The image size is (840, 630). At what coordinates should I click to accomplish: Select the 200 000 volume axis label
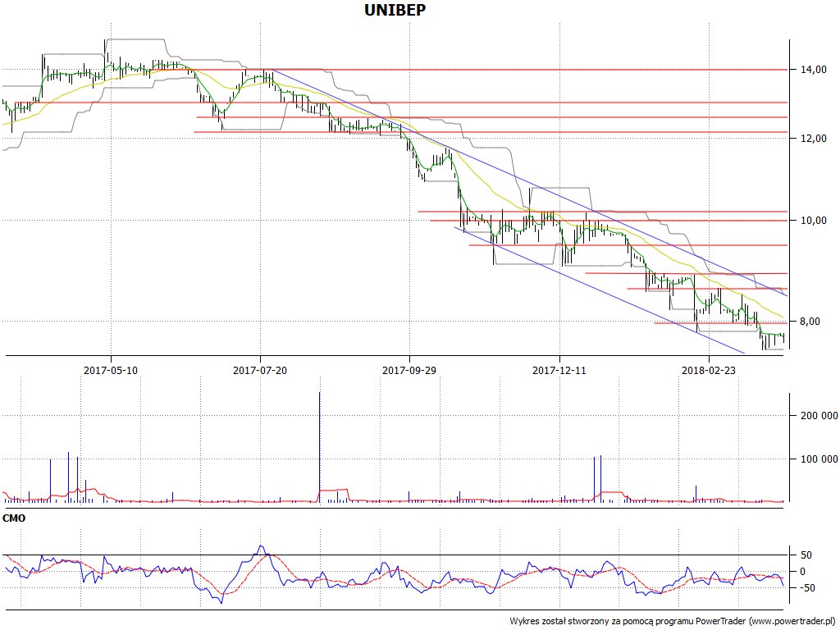[x=819, y=416]
